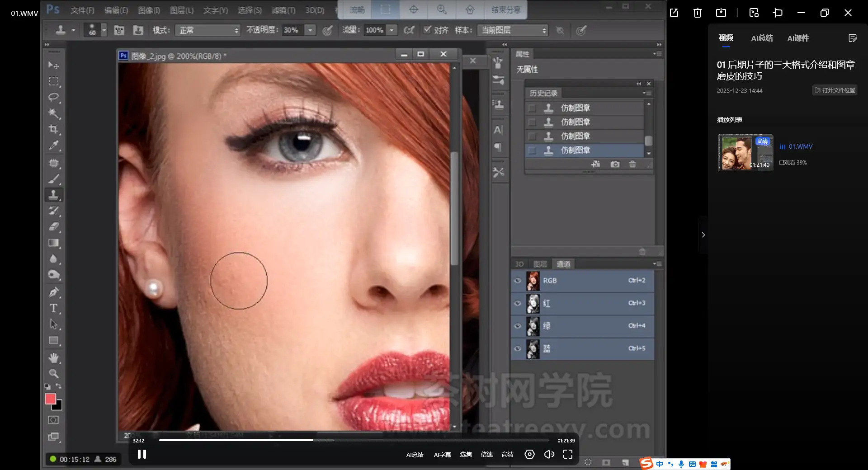Open the AI总结 tab in sidebar
The image size is (868, 470).
click(762, 38)
